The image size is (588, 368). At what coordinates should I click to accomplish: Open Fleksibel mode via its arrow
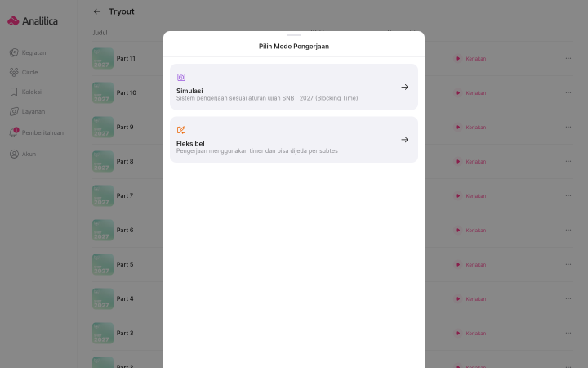click(x=404, y=140)
